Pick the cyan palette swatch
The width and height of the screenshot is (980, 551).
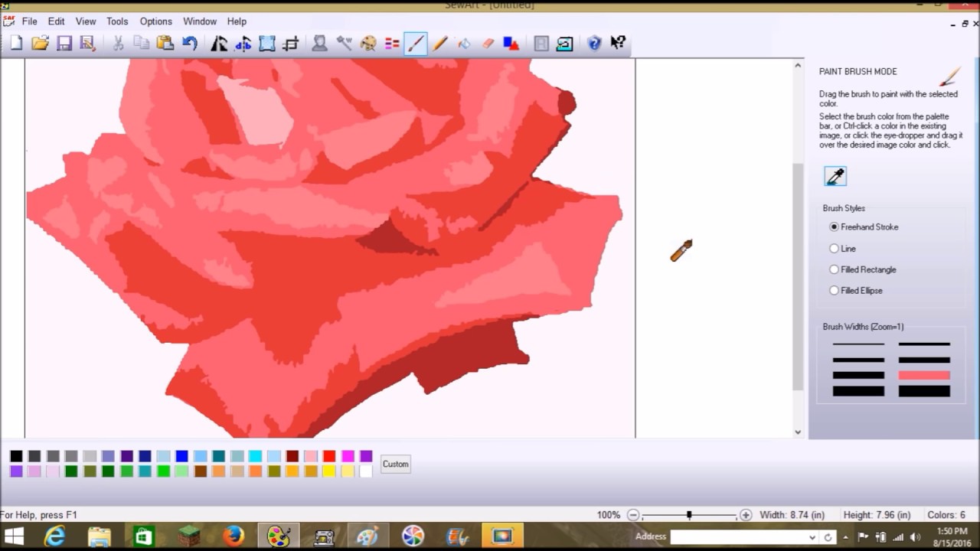[256, 456]
